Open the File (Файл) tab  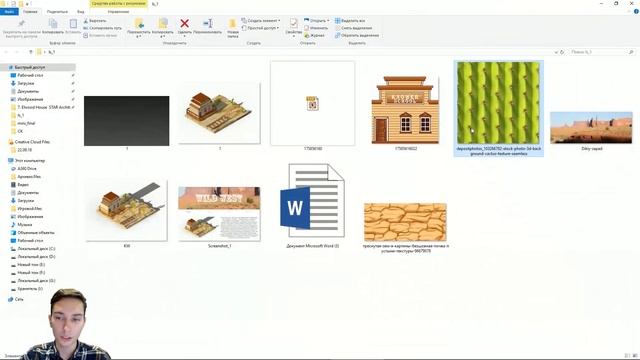9,11
